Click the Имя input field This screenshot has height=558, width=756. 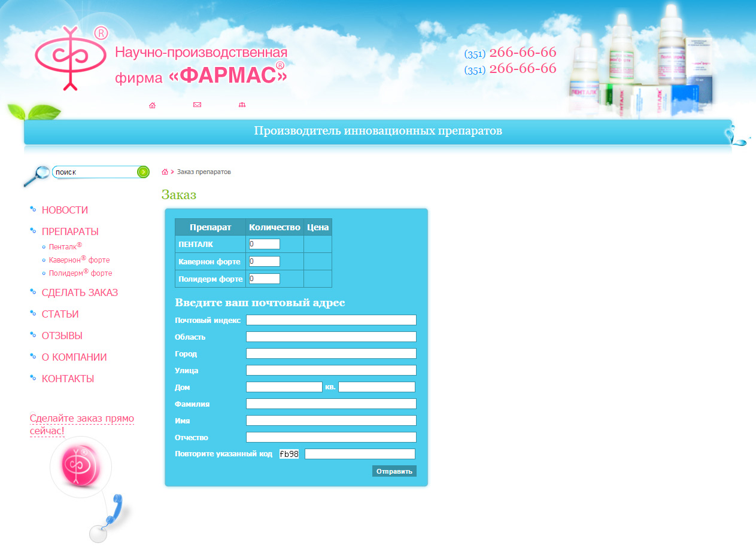pyautogui.click(x=331, y=420)
